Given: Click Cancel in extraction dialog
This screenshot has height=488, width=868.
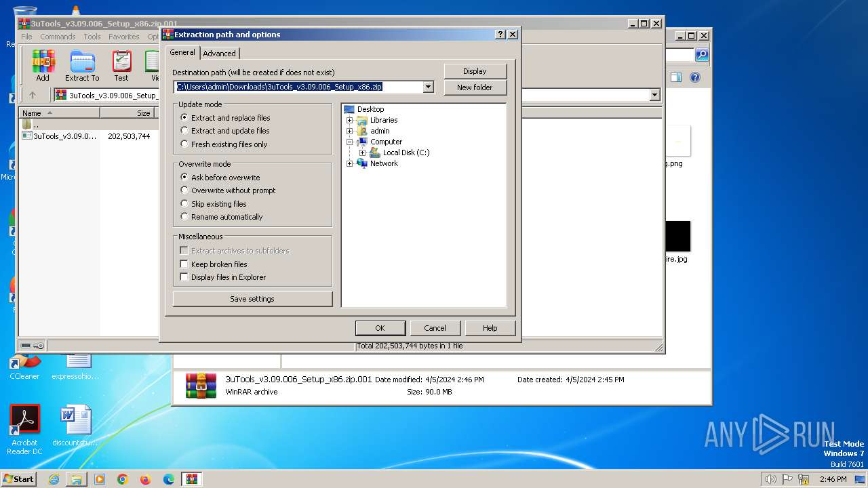Looking at the screenshot, I should pos(435,328).
